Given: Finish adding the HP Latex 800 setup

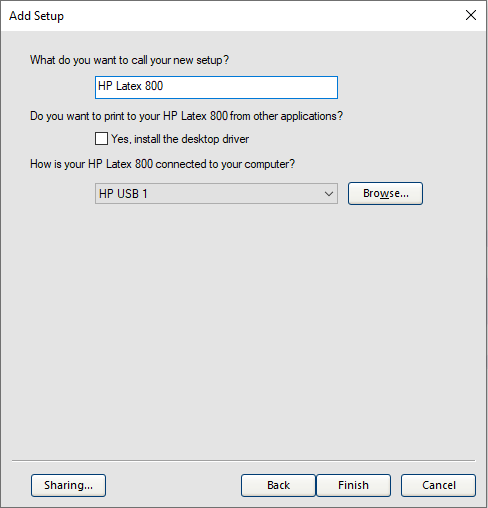Looking at the screenshot, I should 353,485.
